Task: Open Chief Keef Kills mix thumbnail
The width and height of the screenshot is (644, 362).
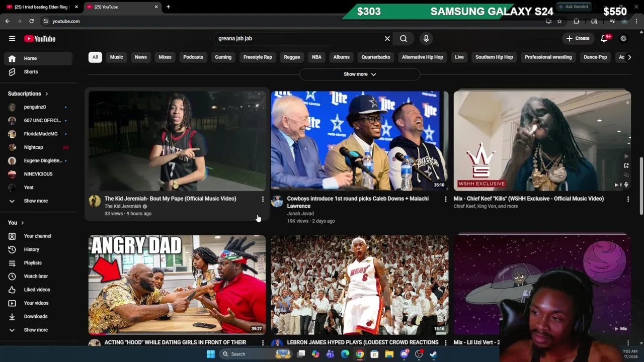Action: pos(542,141)
